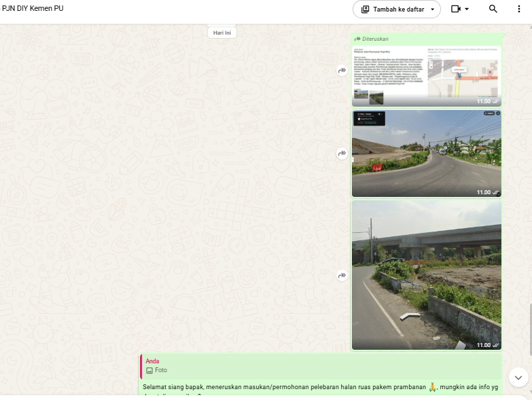The height and width of the screenshot is (400, 532).
Task: Open the three-dot chat menu
Action: [519, 9]
